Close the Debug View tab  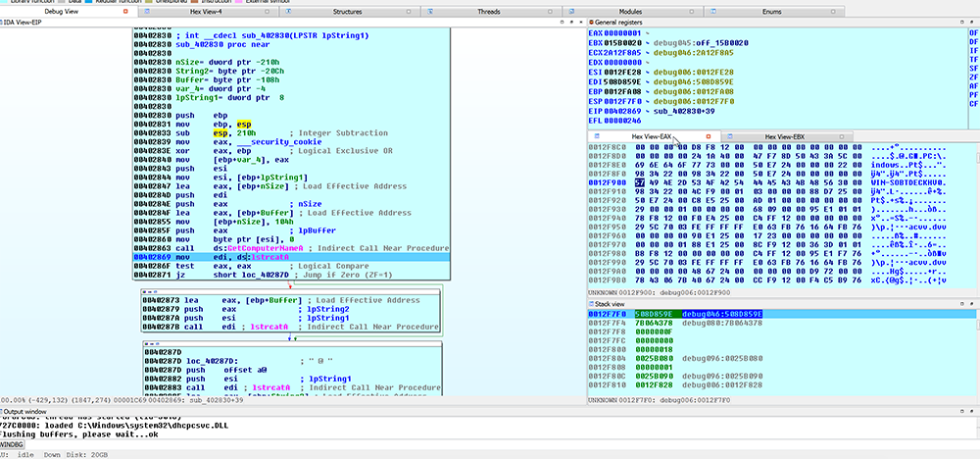[125, 11]
